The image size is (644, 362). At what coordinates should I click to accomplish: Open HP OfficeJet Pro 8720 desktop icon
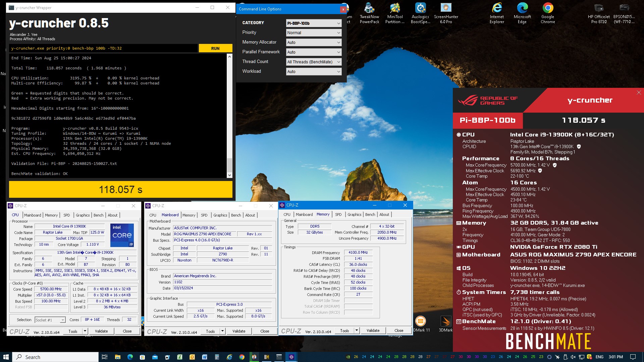(x=599, y=13)
